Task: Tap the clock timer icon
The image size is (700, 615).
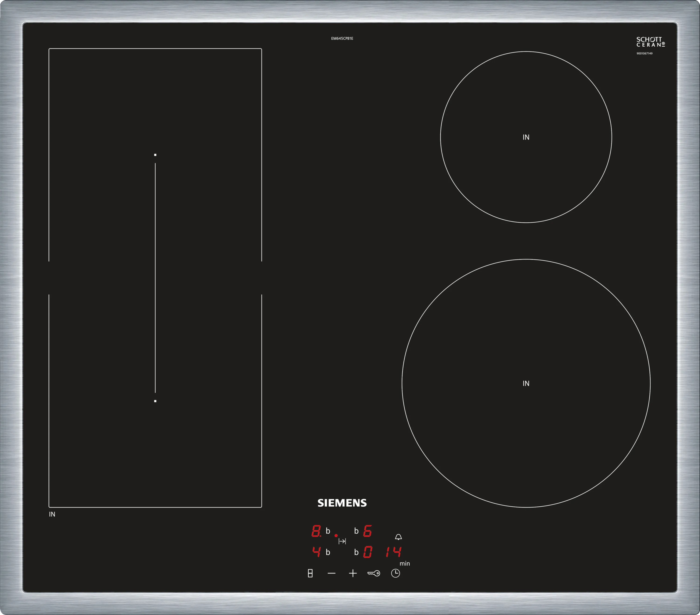Action: coord(395,573)
